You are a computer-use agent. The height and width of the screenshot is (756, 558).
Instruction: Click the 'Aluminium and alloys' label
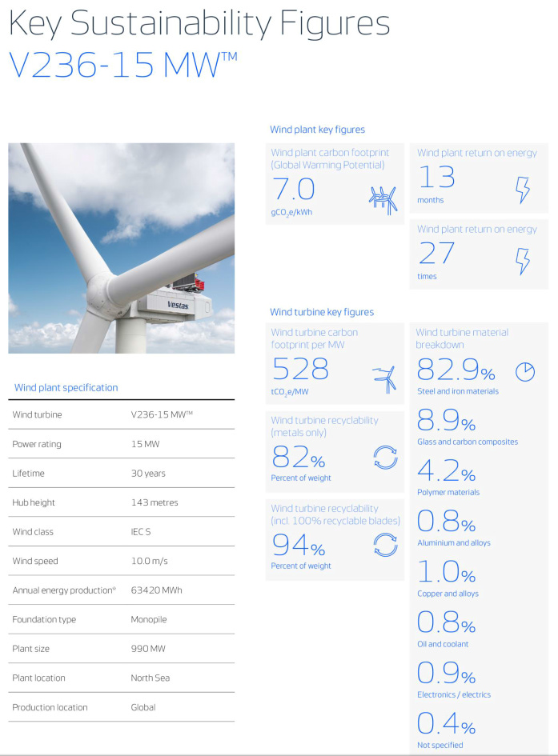tap(453, 543)
